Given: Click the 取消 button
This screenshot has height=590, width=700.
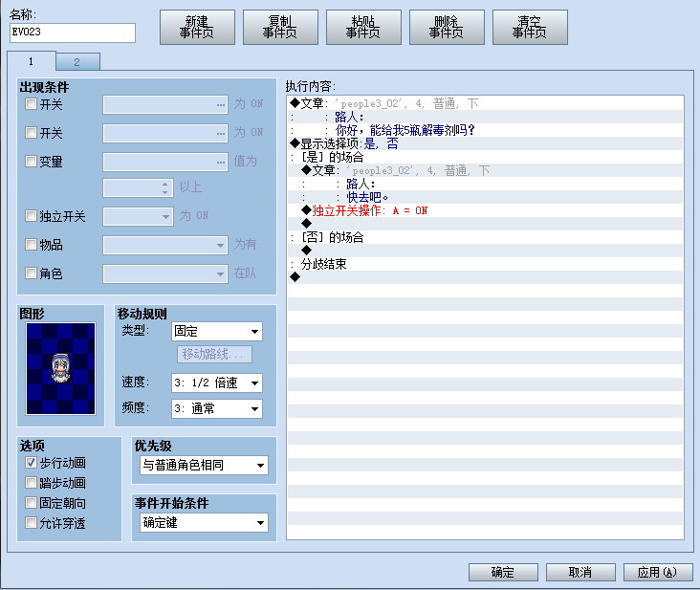Looking at the screenshot, I should pyautogui.click(x=580, y=572).
